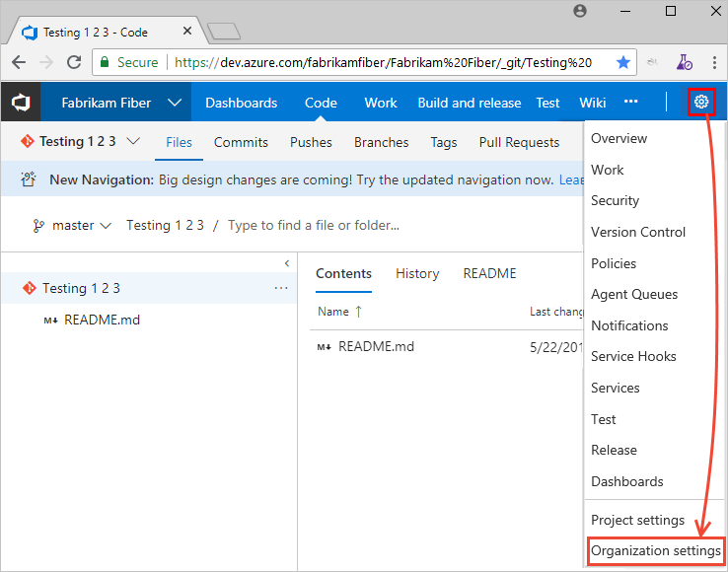Click the grayed extension icon in toolbar
Screen dimensions: 728x572
653,62
